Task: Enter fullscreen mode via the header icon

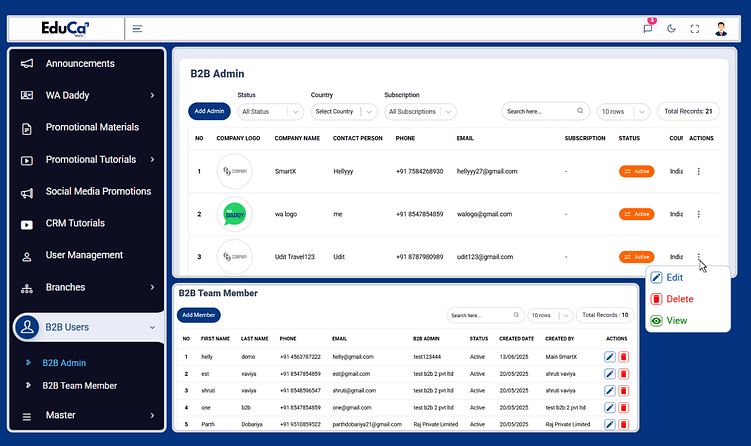Action: 695,29
